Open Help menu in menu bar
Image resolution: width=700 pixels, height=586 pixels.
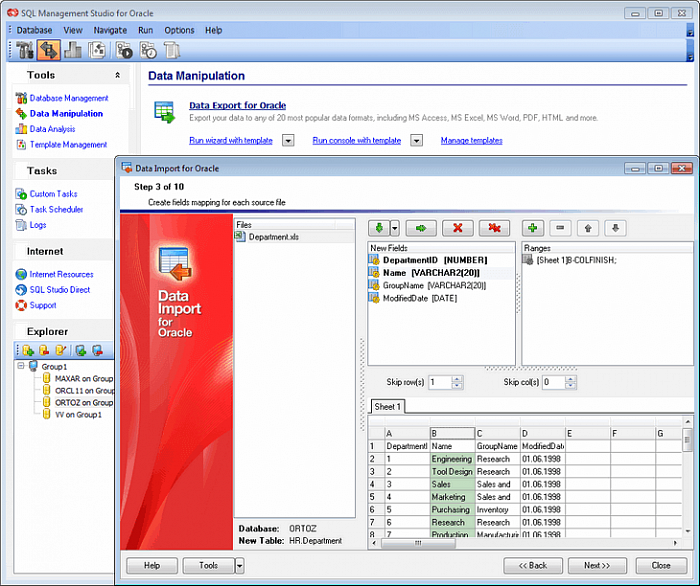point(213,30)
